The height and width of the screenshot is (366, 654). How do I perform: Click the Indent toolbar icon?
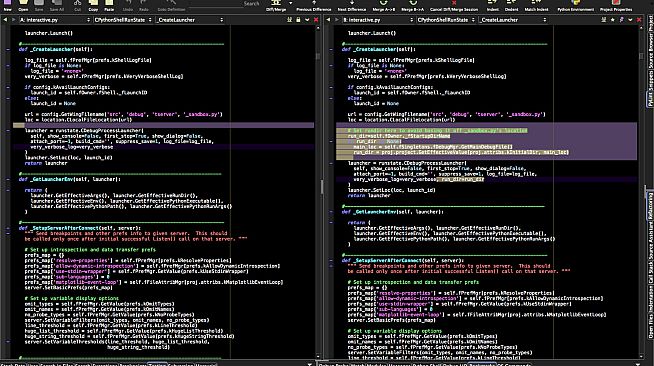[493, 5]
